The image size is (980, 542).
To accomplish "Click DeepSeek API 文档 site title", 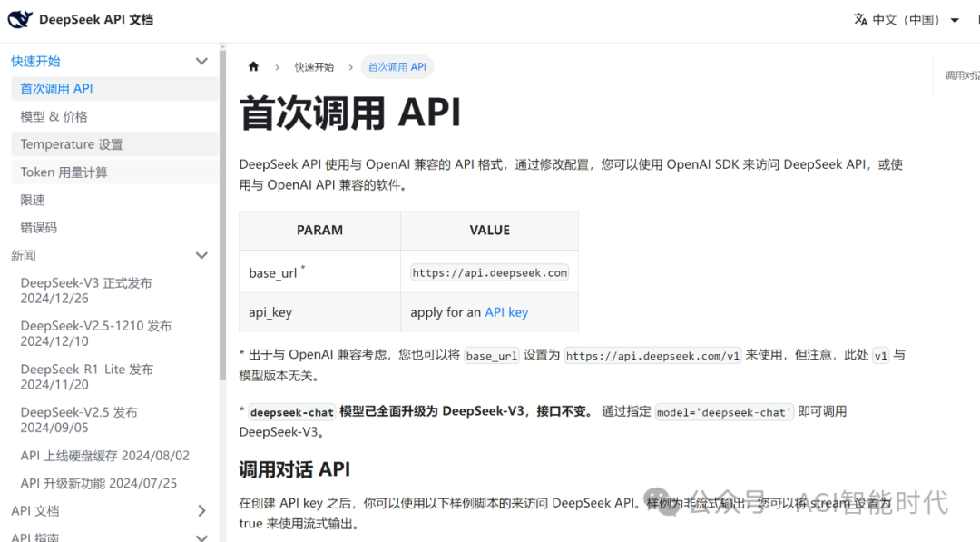I will 95,19.
